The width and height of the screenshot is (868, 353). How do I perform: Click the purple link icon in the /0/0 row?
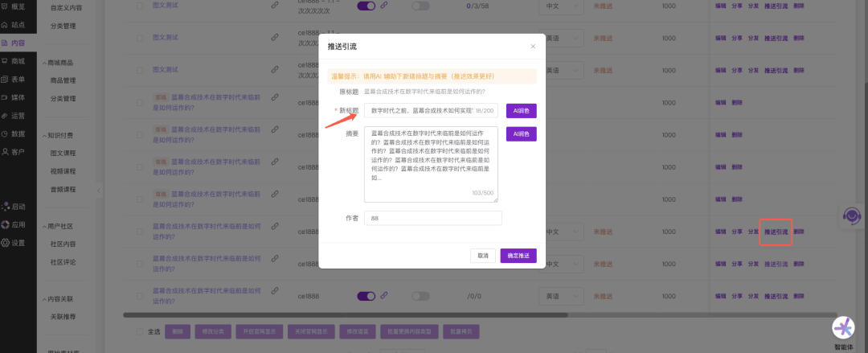383,296
